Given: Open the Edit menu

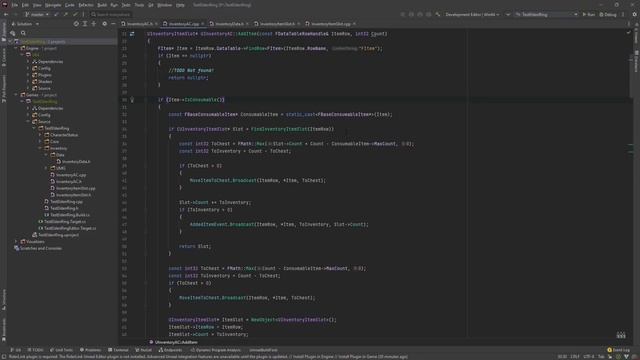Looking at the screenshot, I should click(x=25, y=5).
